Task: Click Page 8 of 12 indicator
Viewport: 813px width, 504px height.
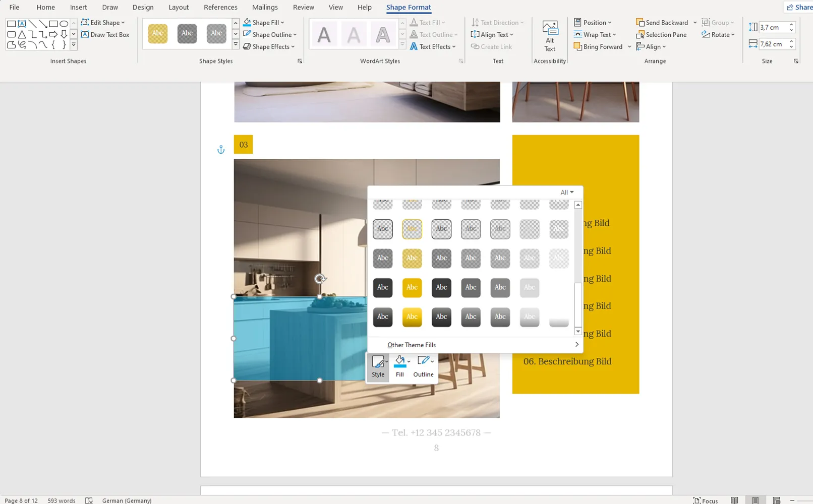Action: click(x=21, y=500)
